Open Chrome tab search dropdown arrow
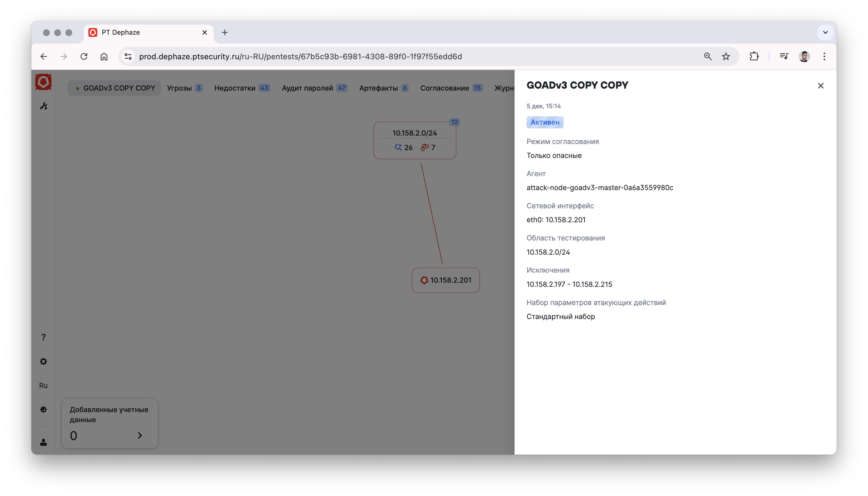The height and width of the screenshot is (496, 868). tap(825, 32)
